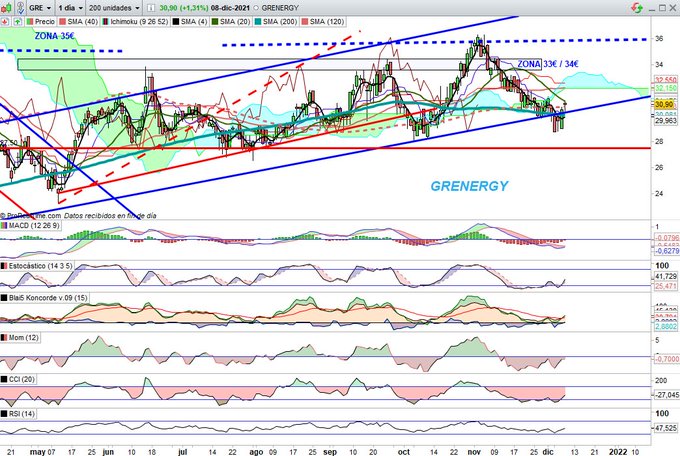Click the nov label on time axis
The width and height of the screenshot is (680, 456).
(x=474, y=452)
